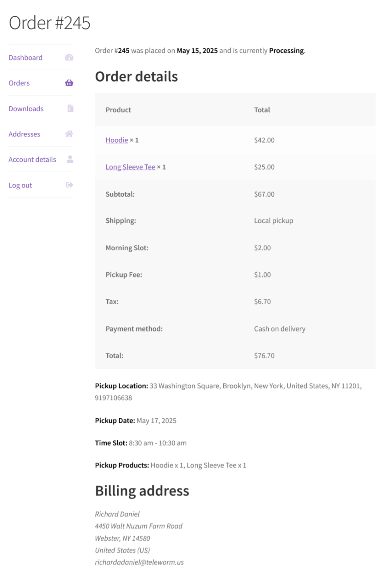Open the Long Sleeve Tee product

point(130,167)
